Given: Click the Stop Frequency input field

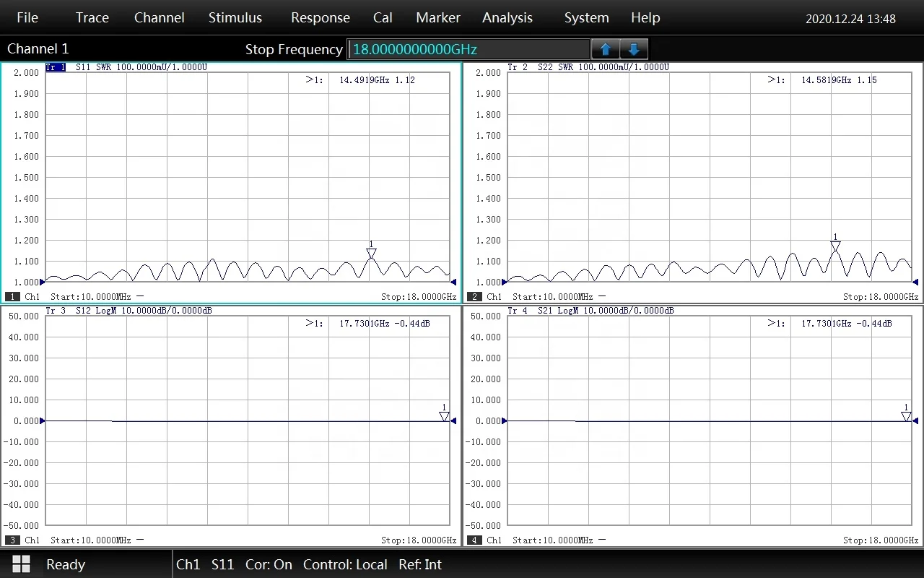Looking at the screenshot, I should (468, 49).
